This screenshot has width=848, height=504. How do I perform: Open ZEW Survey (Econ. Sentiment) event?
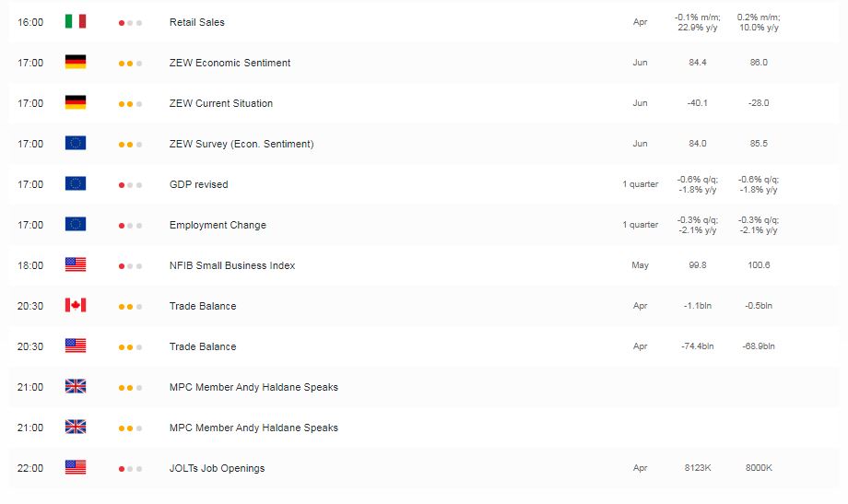(241, 144)
